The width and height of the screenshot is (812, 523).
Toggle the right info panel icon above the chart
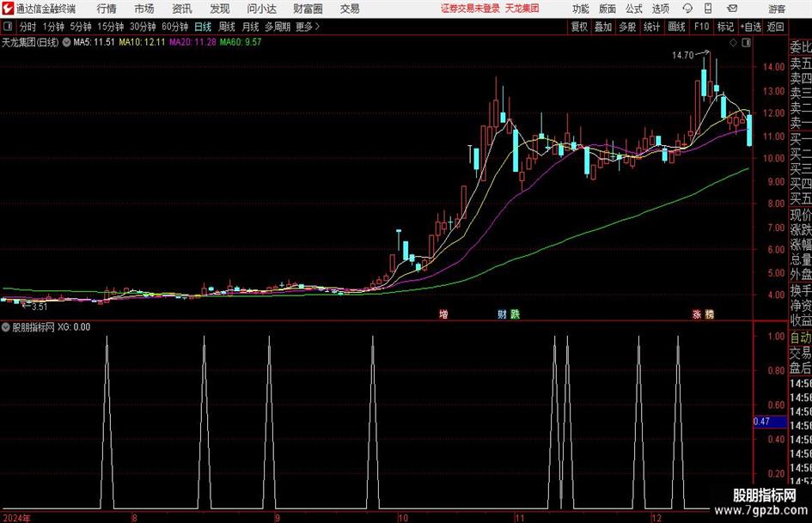(x=746, y=43)
